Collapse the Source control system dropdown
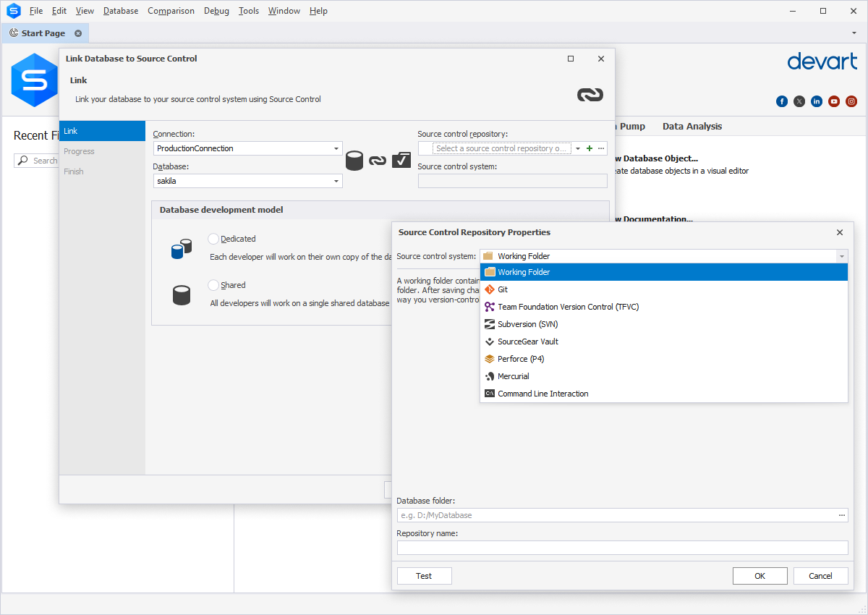 pyautogui.click(x=841, y=256)
